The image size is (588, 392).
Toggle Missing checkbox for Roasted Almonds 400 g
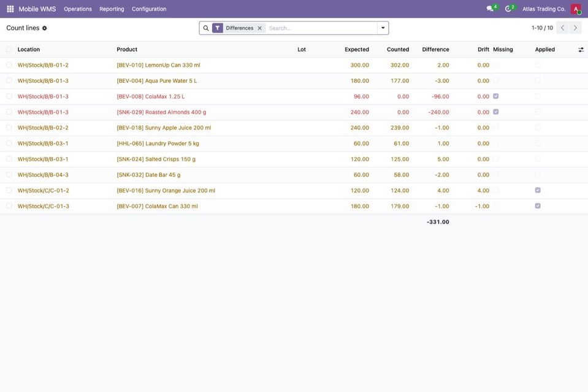(496, 112)
